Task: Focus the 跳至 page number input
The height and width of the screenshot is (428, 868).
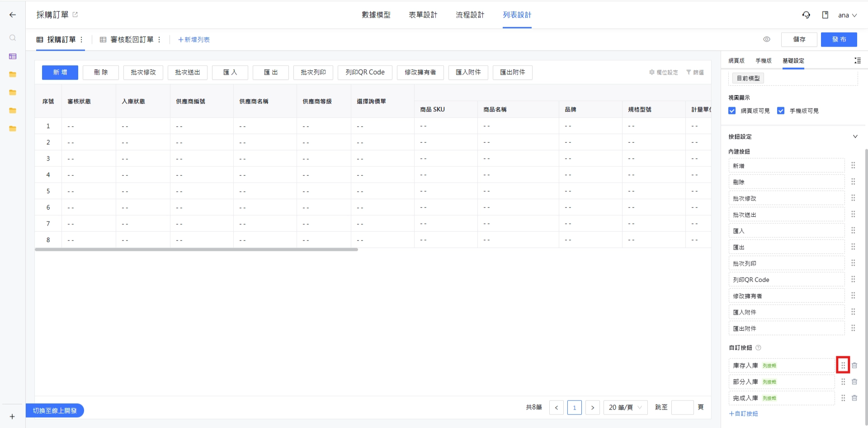Action: [683, 408]
